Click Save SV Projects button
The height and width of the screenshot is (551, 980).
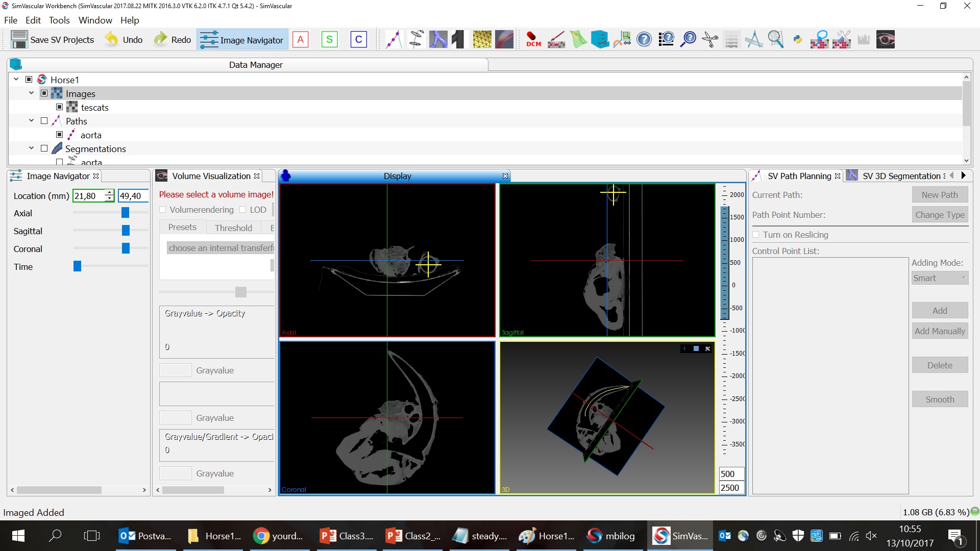point(53,40)
